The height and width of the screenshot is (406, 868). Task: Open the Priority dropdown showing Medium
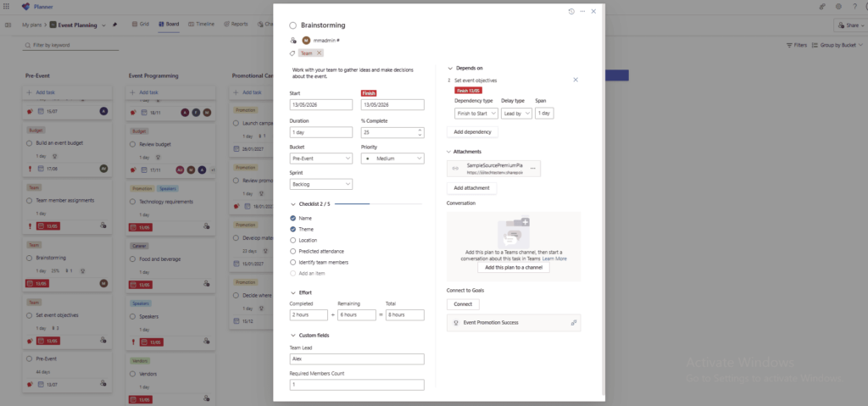click(x=392, y=159)
